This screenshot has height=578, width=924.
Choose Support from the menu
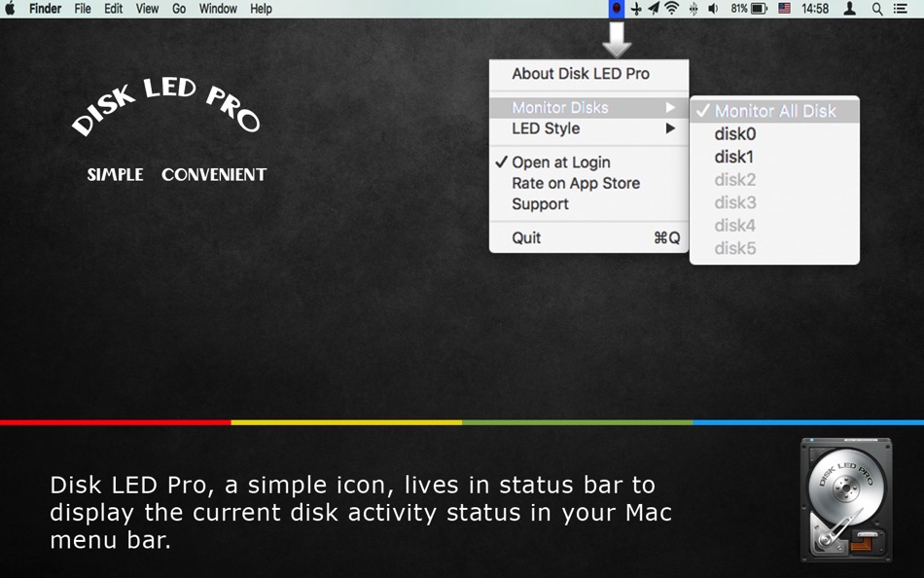(x=588, y=204)
